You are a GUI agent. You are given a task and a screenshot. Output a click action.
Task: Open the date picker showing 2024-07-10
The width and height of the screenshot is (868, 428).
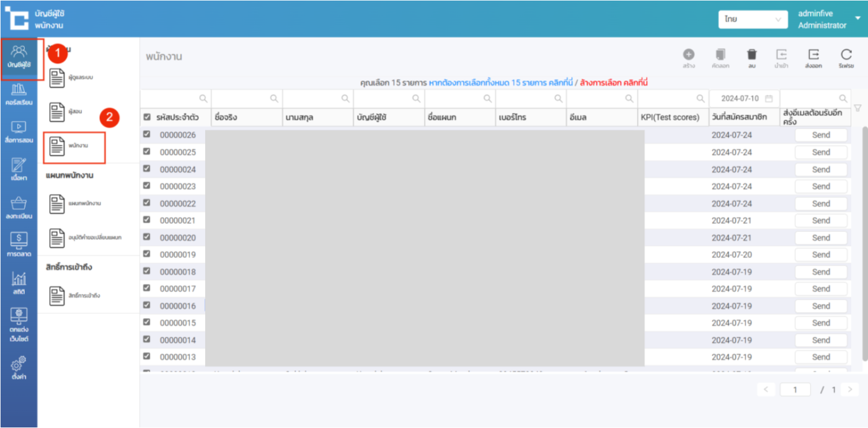click(743, 99)
